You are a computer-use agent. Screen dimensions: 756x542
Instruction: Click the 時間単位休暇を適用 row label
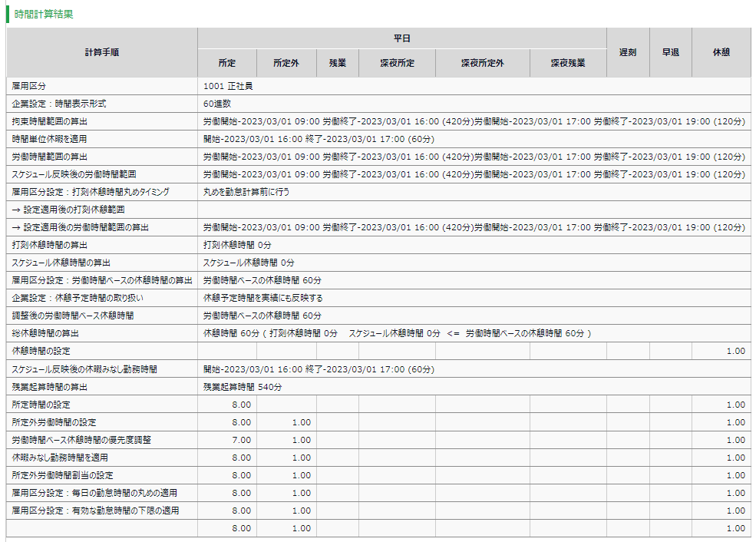pos(50,139)
